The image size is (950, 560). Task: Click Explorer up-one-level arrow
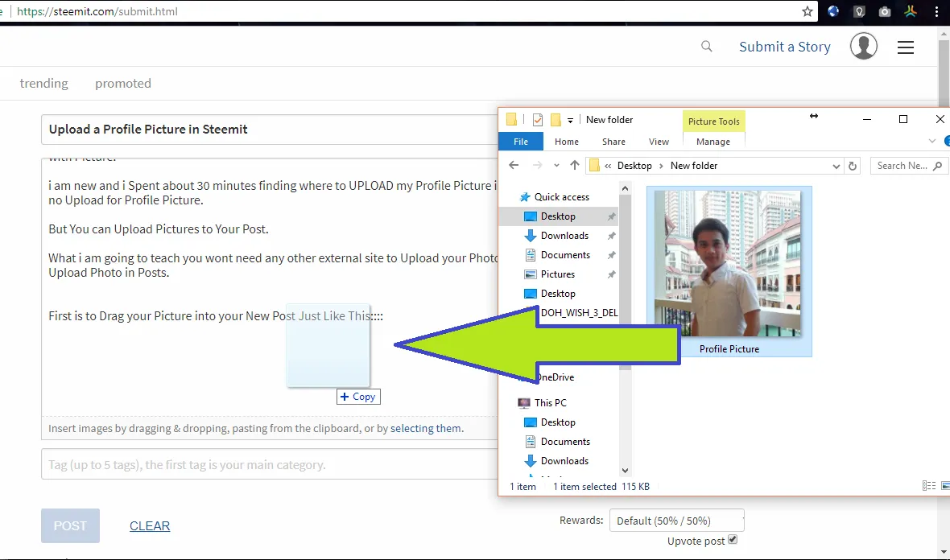tap(574, 165)
